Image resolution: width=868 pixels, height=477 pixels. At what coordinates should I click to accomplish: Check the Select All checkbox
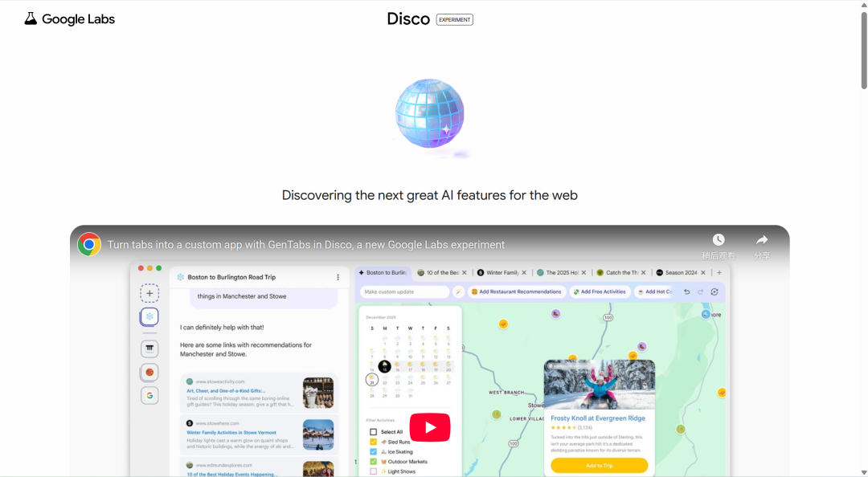(x=373, y=432)
